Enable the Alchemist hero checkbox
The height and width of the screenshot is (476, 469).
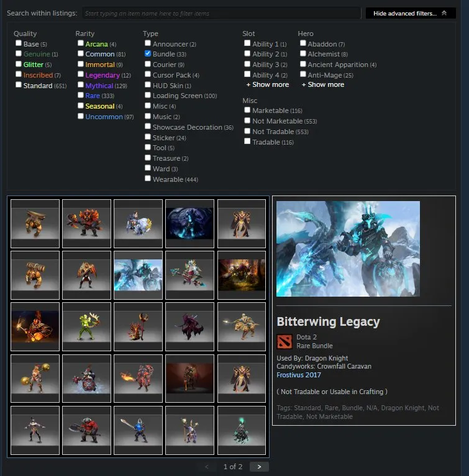303,53
